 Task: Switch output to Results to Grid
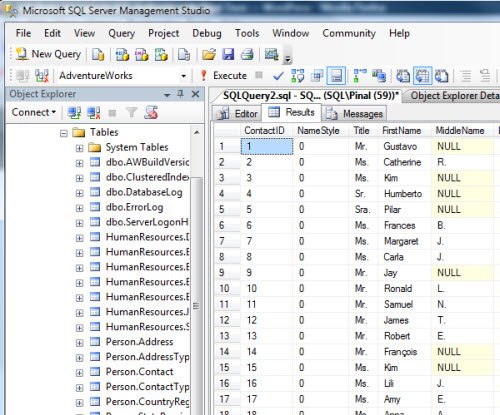click(x=422, y=76)
